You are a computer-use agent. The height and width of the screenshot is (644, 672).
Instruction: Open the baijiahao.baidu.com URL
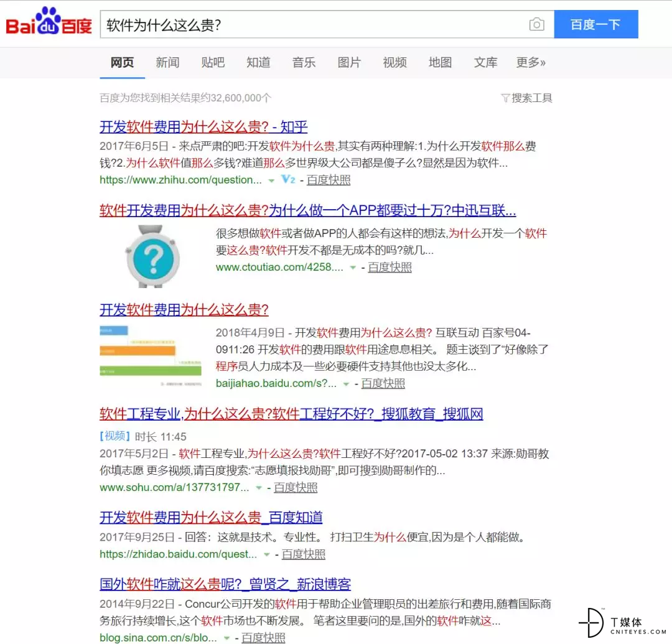pos(276,383)
